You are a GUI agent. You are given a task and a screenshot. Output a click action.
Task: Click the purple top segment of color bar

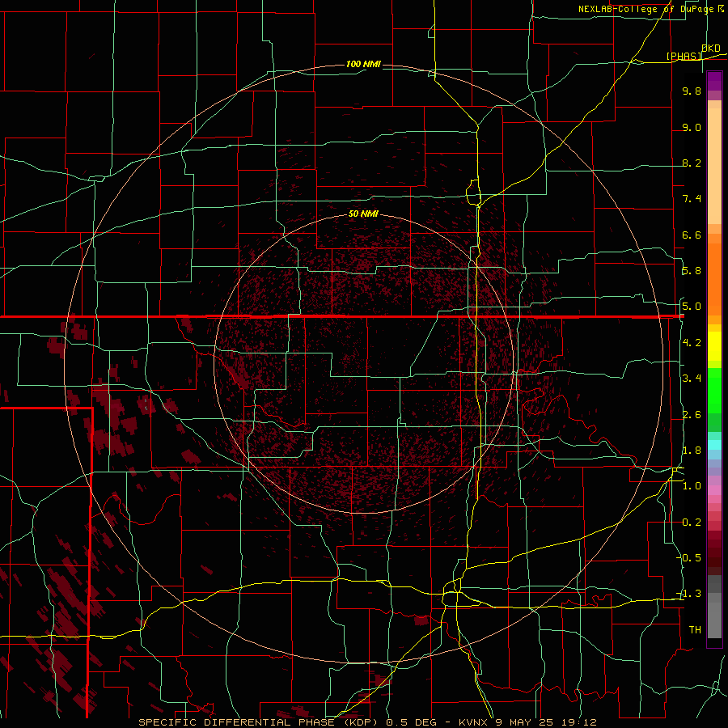(714, 81)
